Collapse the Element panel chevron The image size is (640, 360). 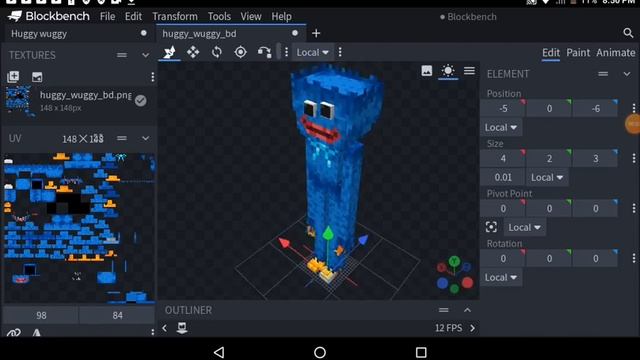tap(627, 74)
